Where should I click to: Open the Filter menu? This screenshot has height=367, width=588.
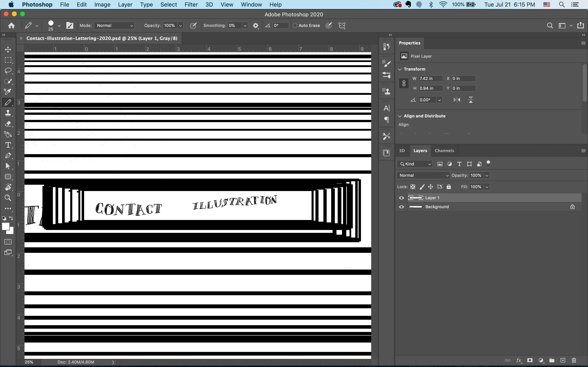(191, 5)
